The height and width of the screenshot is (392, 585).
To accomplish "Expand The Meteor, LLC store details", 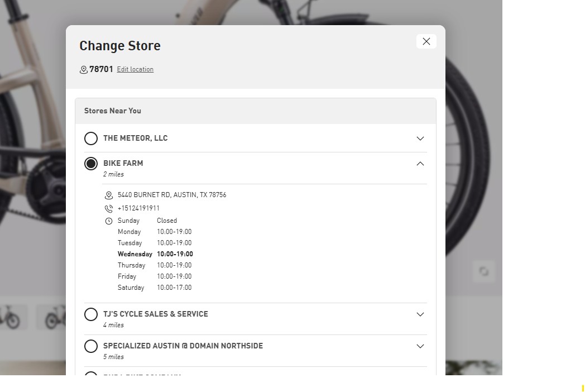I will pos(420,138).
